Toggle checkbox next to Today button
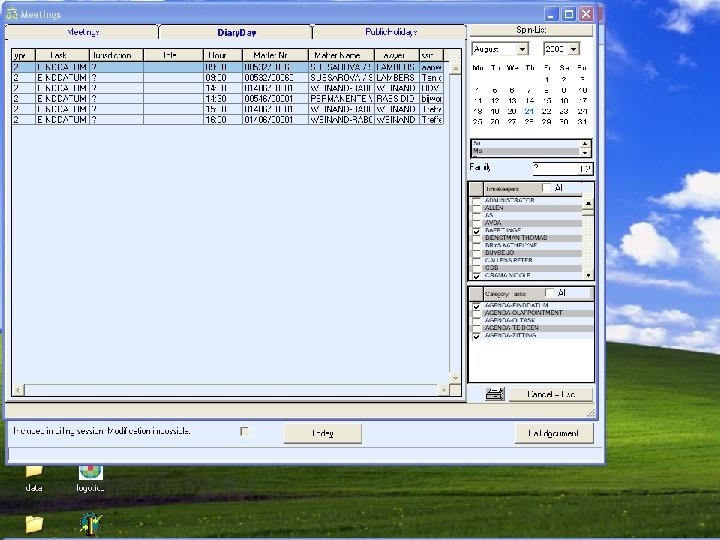The image size is (720, 540). coord(244,432)
